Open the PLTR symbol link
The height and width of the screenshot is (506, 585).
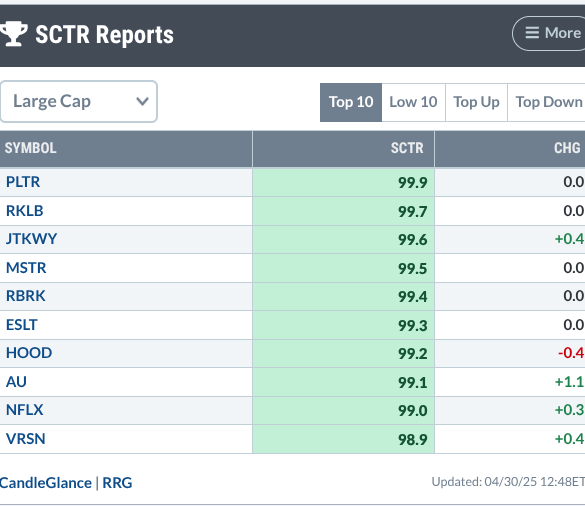pos(23,182)
